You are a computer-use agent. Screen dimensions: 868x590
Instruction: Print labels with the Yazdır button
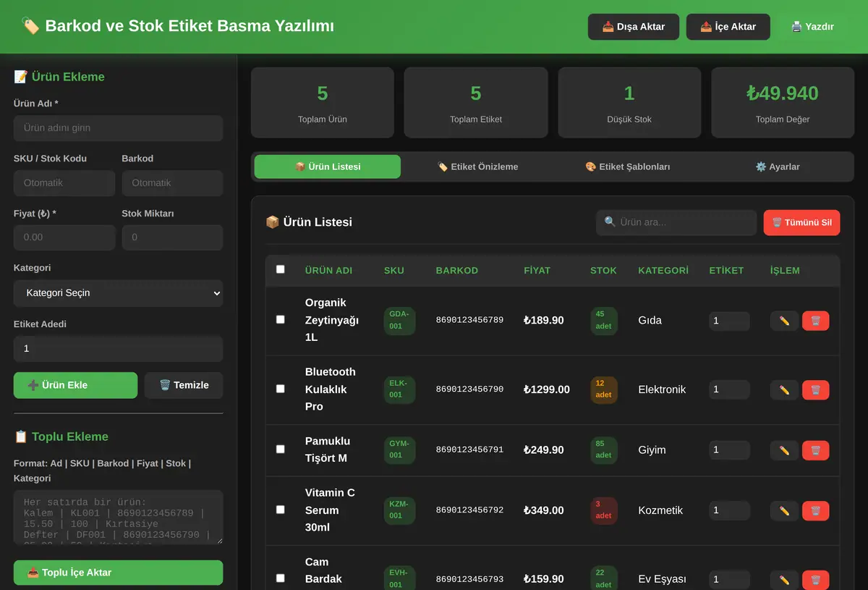[x=813, y=27]
